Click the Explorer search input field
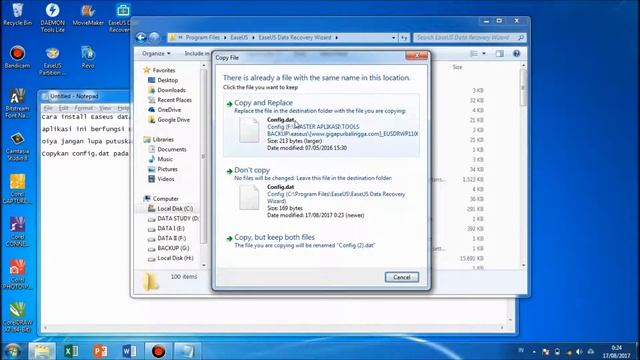This screenshot has height=360, width=640. point(469,38)
